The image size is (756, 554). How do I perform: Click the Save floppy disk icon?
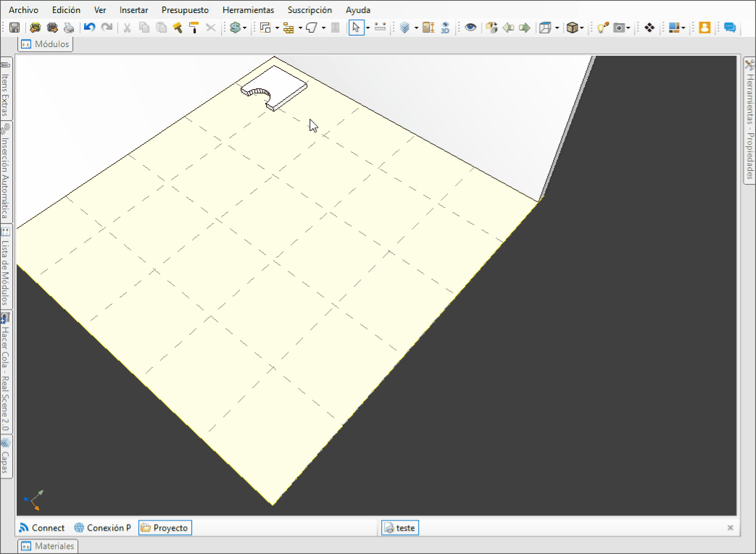click(x=14, y=28)
